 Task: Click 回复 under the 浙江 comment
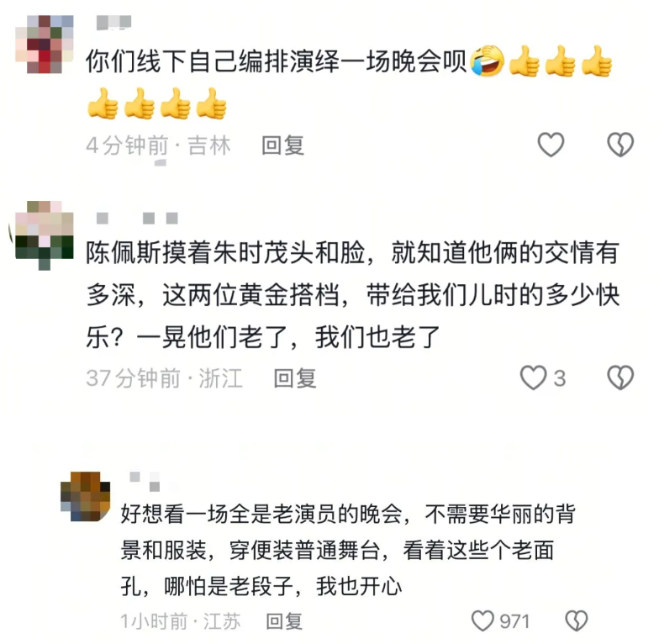(x=294, y=378)
